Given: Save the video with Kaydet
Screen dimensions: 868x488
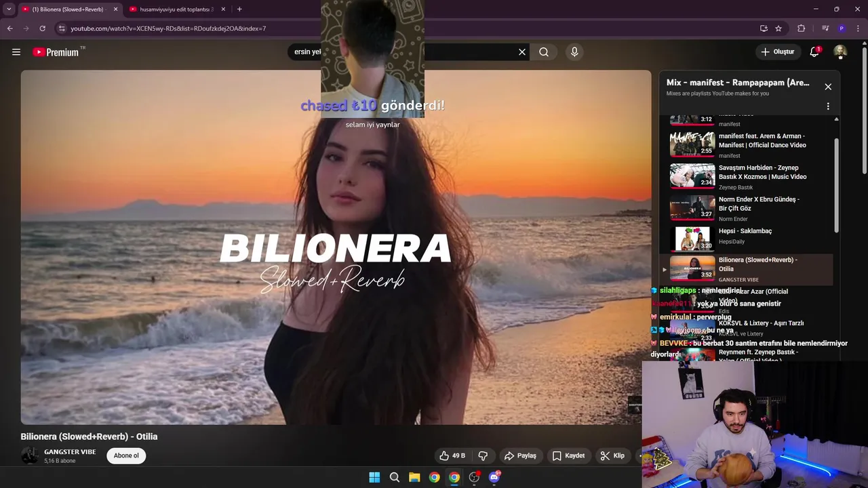Looking at the screenshot, I should [x=568, y=455].
